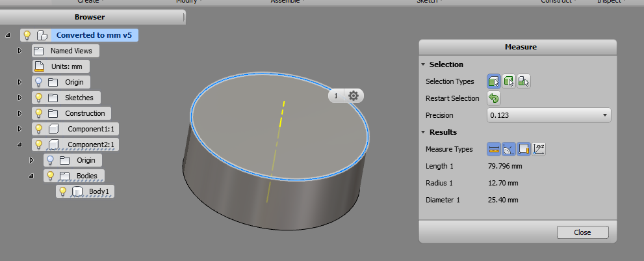Image resolution: width=644 pixels, height=261 pixels.
Task: Collapse the Component2:1 node
Action: click(19, 144)
